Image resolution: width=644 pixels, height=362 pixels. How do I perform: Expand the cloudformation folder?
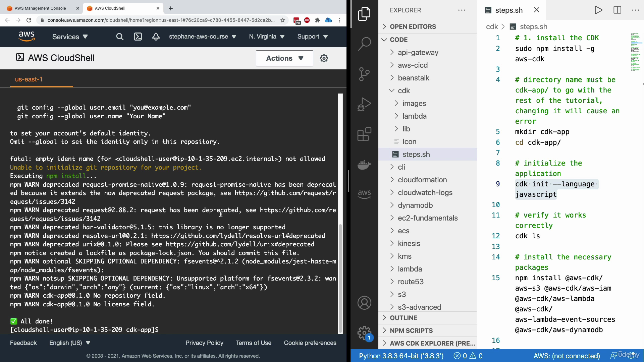(x=428, y=180)
